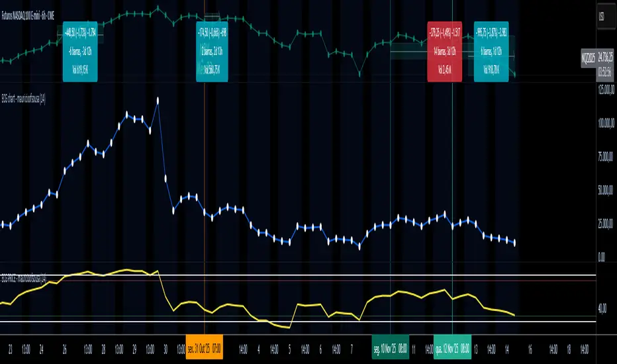Click the ECG PRICE indicator legend title

point(24,279)
